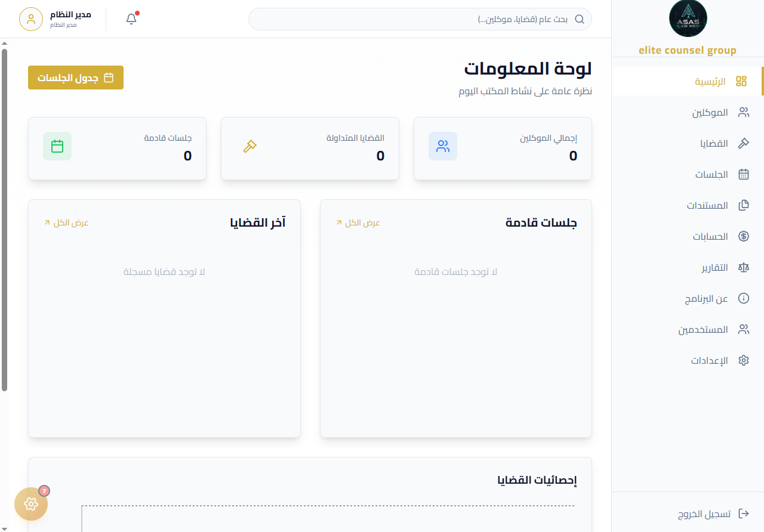Open الجلسات menu item
This screenshot has width=764, height=532.
(686, 174)
